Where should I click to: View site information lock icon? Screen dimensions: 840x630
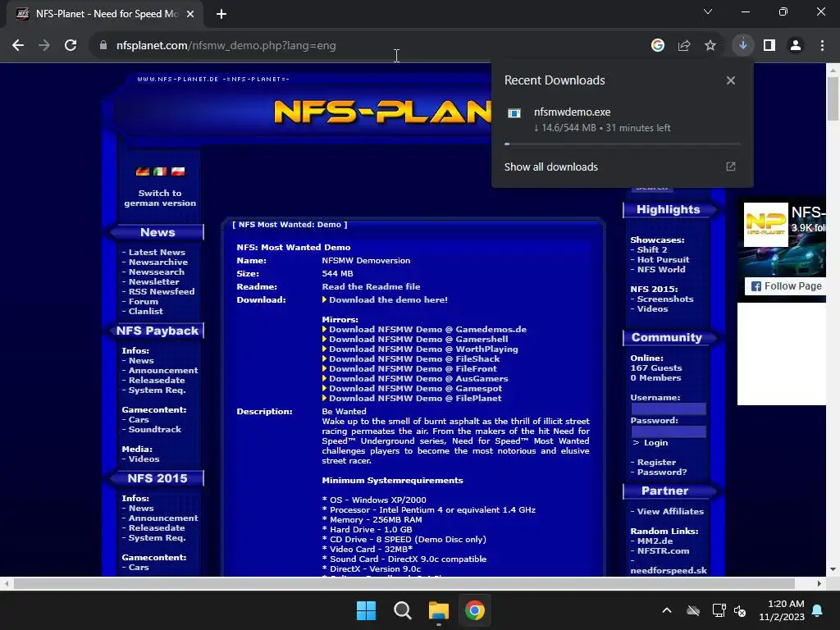[x=103, y=46]
